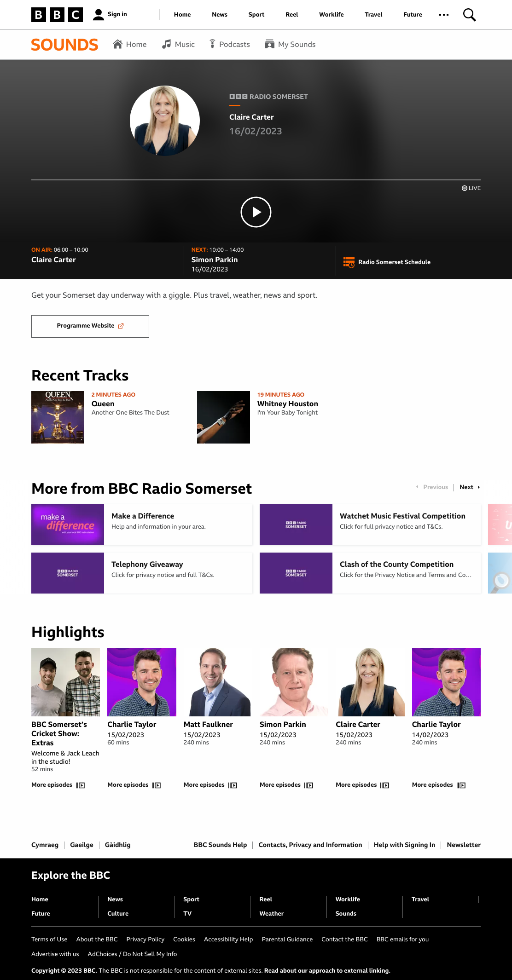
Task: More episodes of Cricket Show Extras
Action: click(58, 785)
